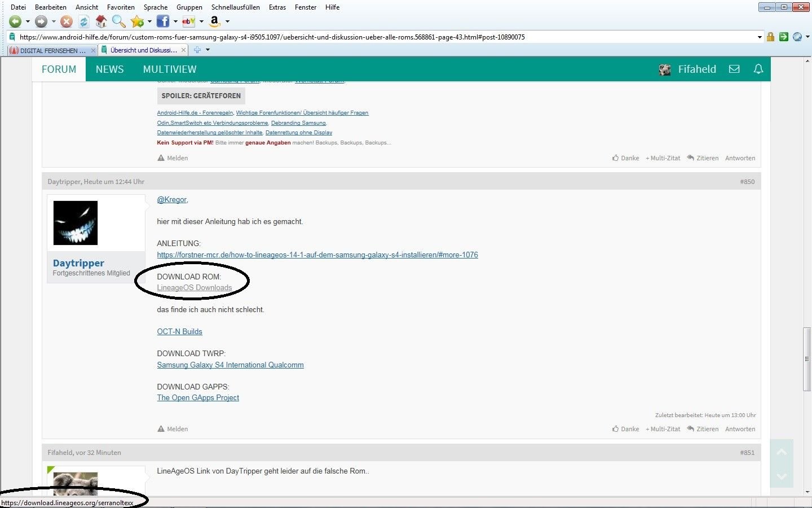This screenshot has height=508, width=812.
Task: Open the NEWS section in the green header
Action: coord(109,69)
